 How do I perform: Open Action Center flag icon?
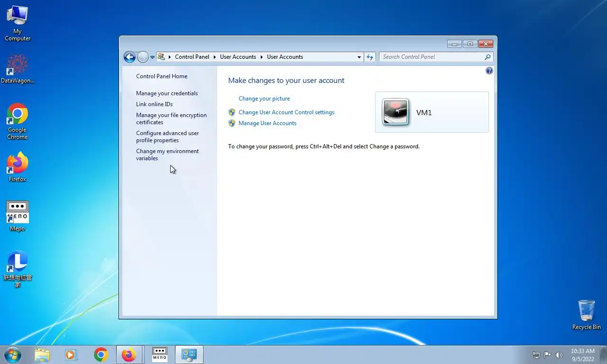pos(548,355)
